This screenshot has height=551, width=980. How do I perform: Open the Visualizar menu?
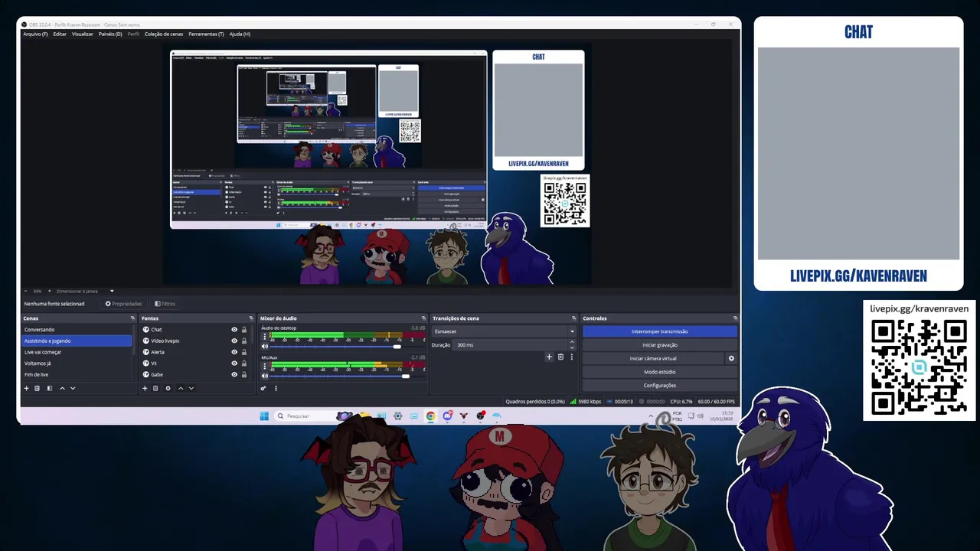pyautogui.click(x=83, y=34)
